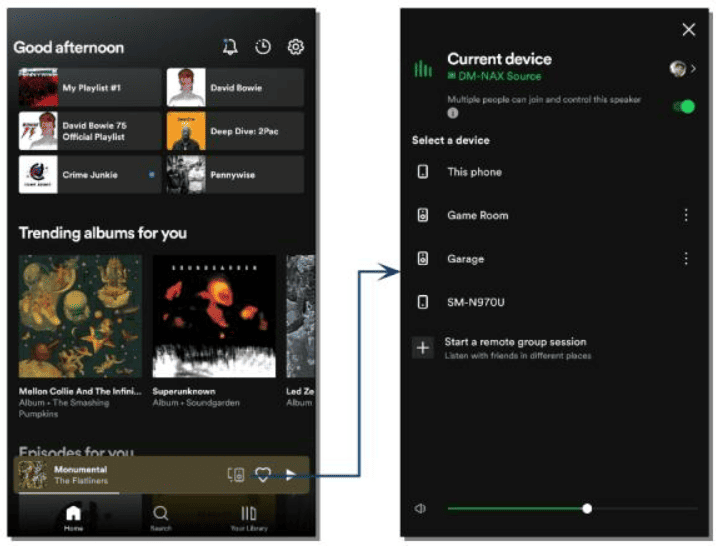Open My Playlist #1 tile
The height and width of the screenshot is (546, 716).
[x=90, y=87]
